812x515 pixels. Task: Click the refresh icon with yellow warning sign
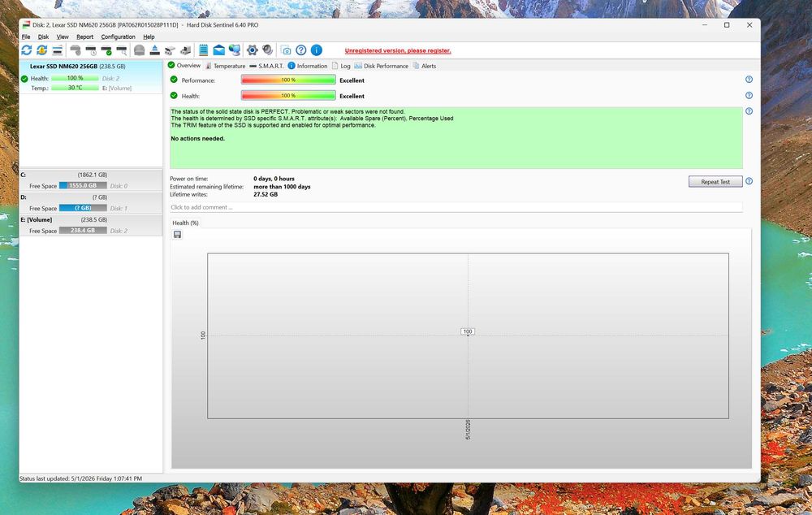pyautogui.click(x=42, y=50)
